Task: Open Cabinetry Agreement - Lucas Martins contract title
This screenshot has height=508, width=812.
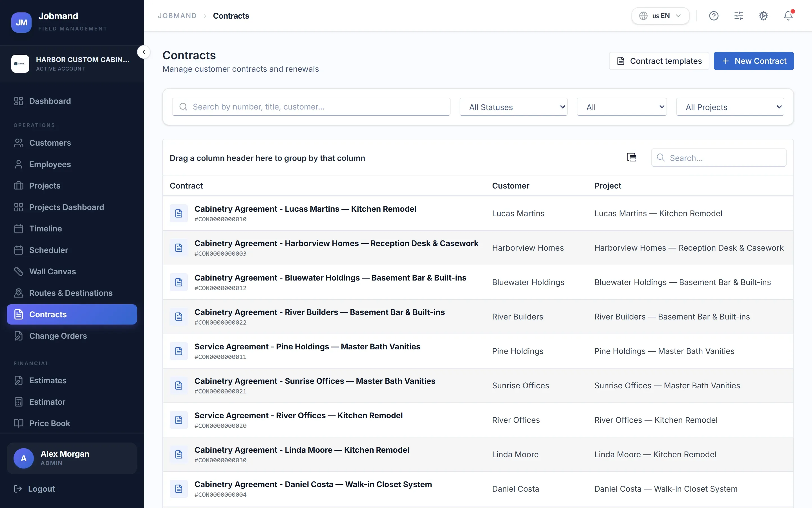Action: [305, 209]
